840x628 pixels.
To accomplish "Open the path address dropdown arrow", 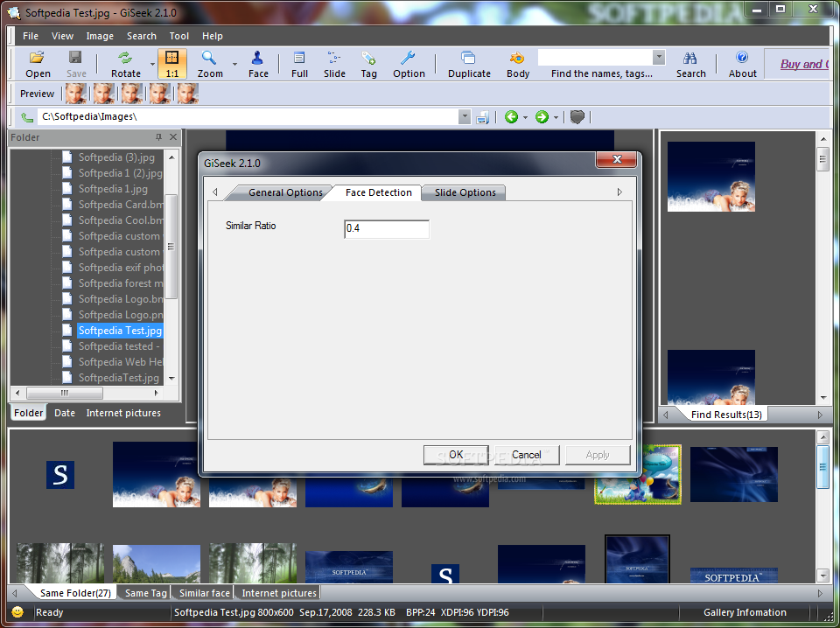I will point(465,116).
